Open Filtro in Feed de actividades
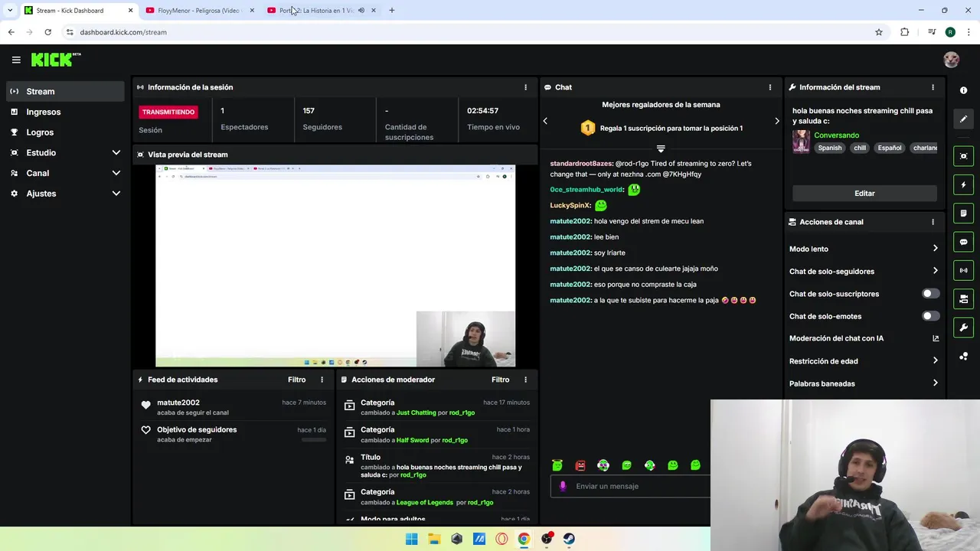The width and height of the screenshot is (980, 551). (296, 380)
